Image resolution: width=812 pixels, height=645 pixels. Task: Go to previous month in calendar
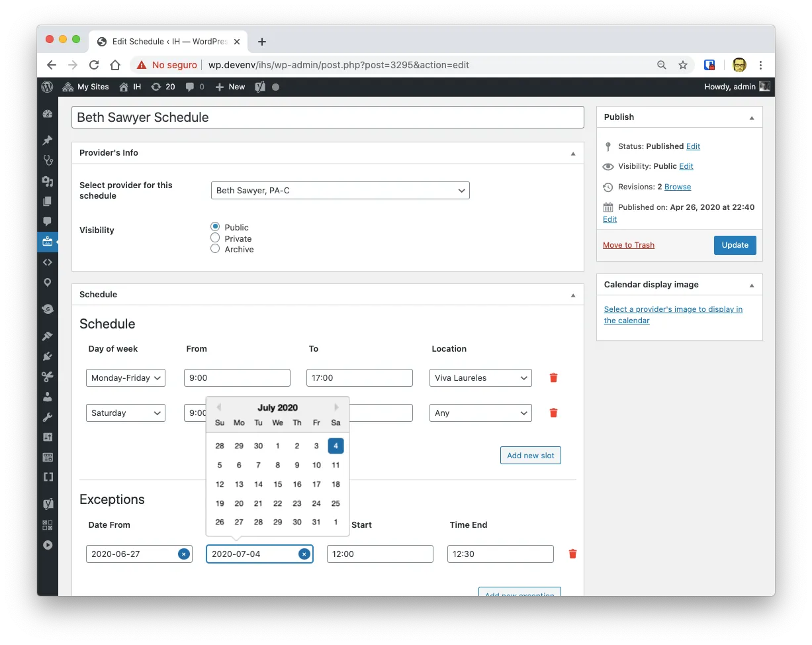[218, 407]
